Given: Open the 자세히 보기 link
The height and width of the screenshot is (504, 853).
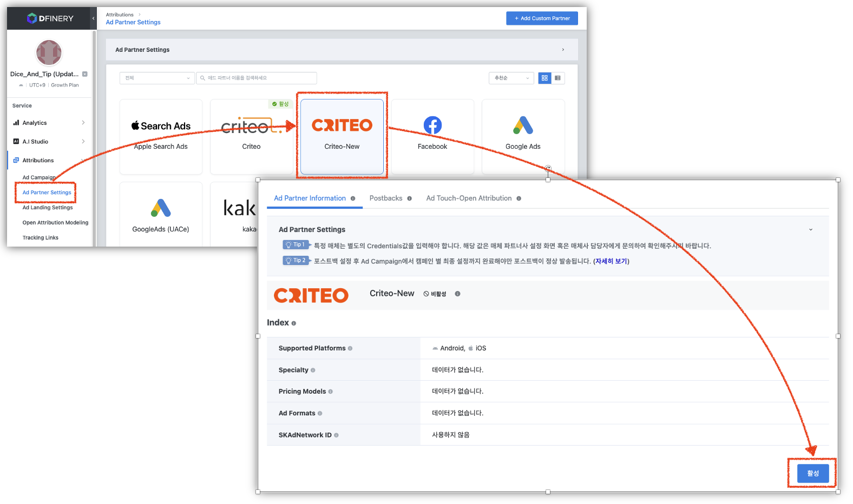Looking at the screenshot, I should (611, 261).
